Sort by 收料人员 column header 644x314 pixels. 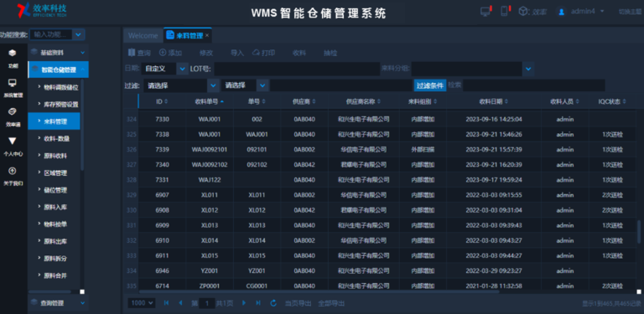pyautogui.click(x=564, y=101)
